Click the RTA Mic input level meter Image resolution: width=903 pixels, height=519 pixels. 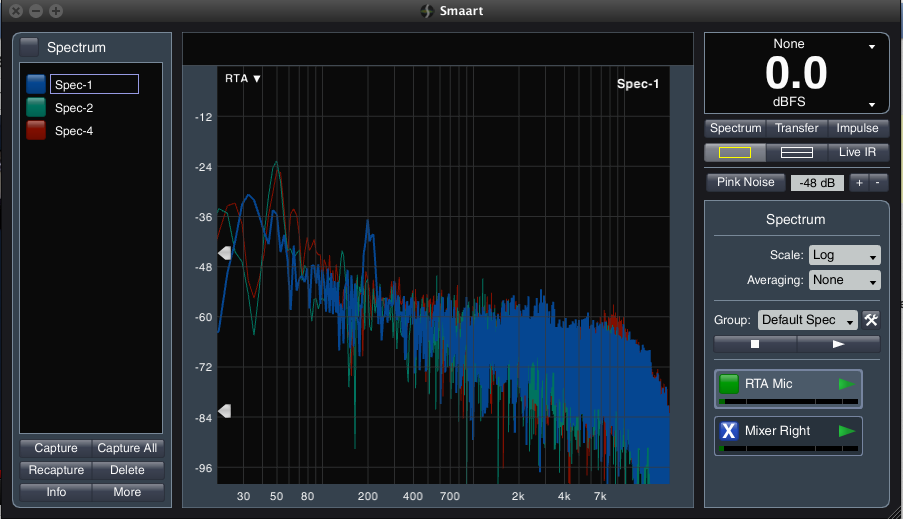[x=788, y=401]
